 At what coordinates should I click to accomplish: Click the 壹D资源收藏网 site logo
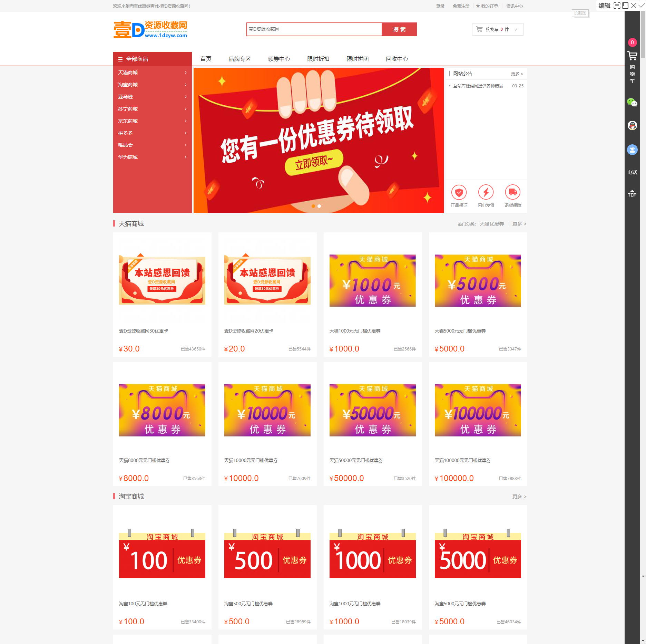(x=150, y=29)
